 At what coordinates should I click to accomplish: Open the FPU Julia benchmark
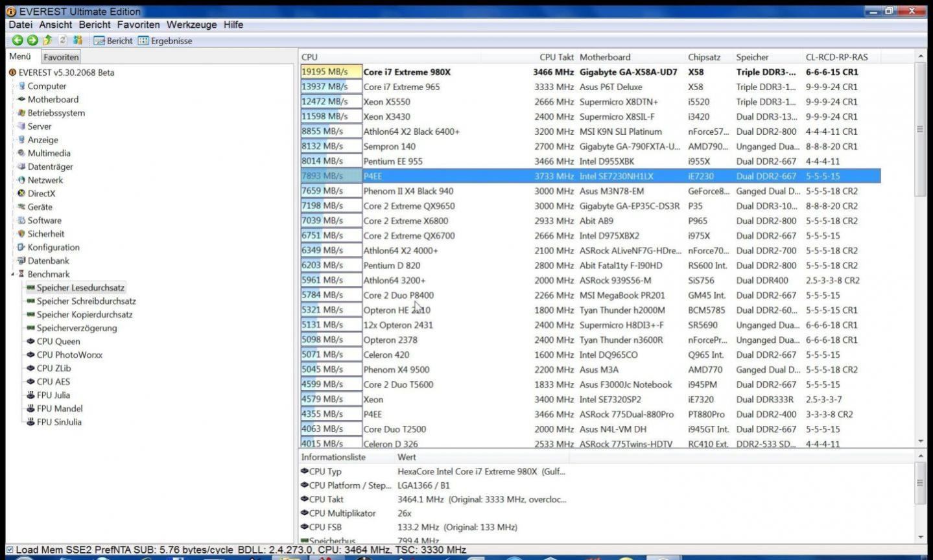click(48, 395)
